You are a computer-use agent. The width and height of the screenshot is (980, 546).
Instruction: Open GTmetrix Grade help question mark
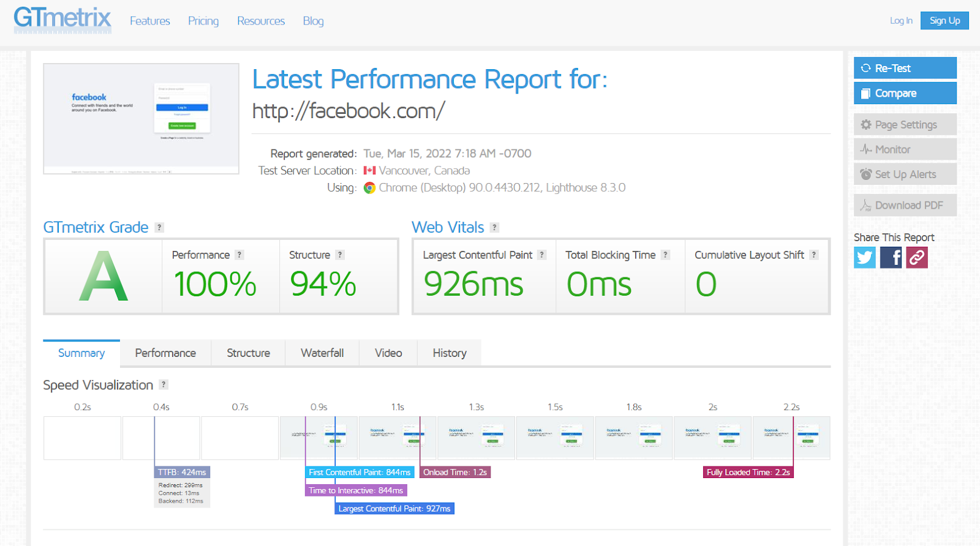[159, 227]
